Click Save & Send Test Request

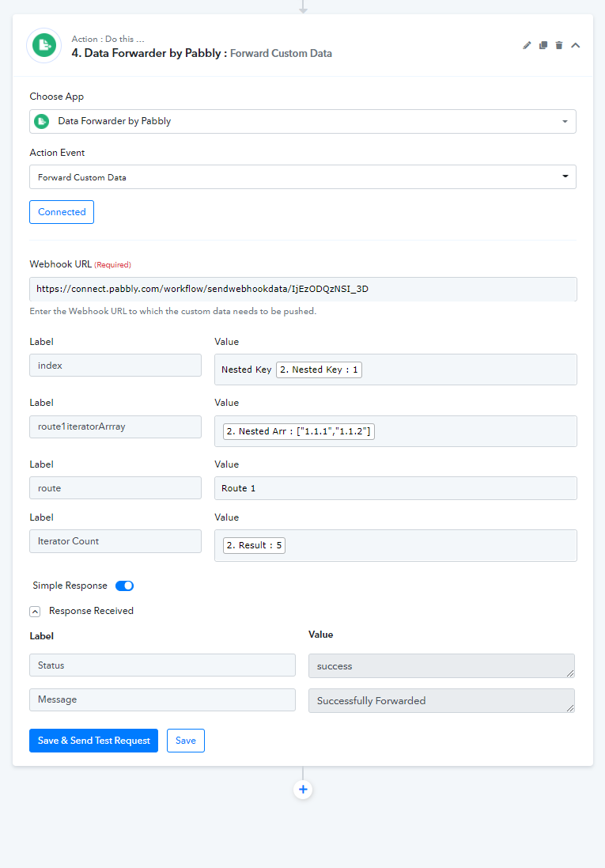[x=93, y=741]
